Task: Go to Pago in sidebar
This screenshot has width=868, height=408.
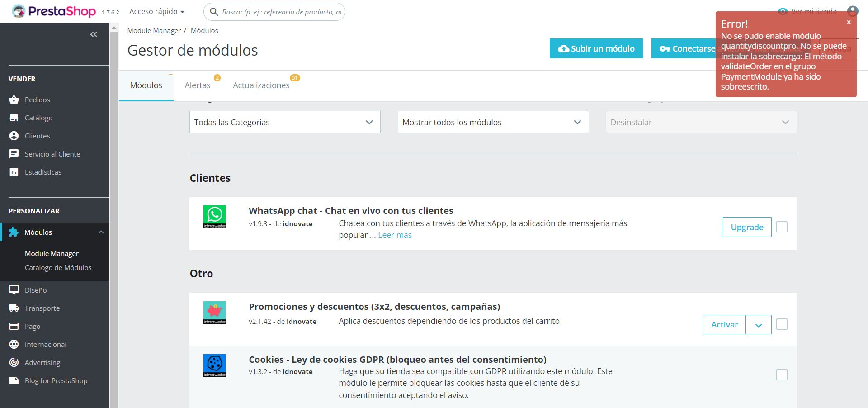Action: [33, 326]
